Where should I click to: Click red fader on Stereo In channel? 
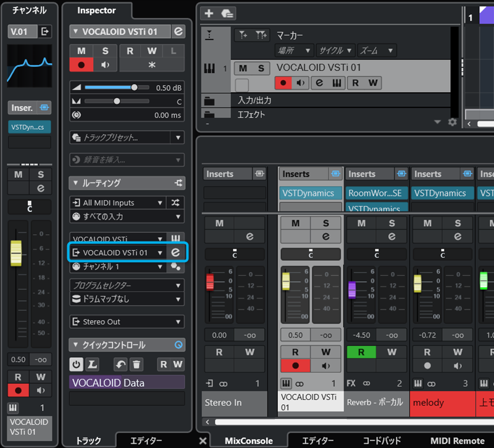(x=210, y=282)
